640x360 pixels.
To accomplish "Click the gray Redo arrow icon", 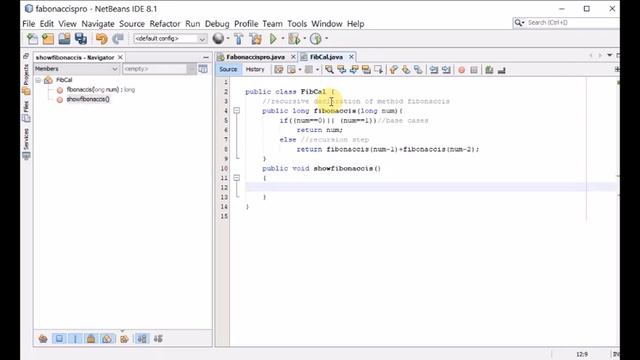I will 118,39.
